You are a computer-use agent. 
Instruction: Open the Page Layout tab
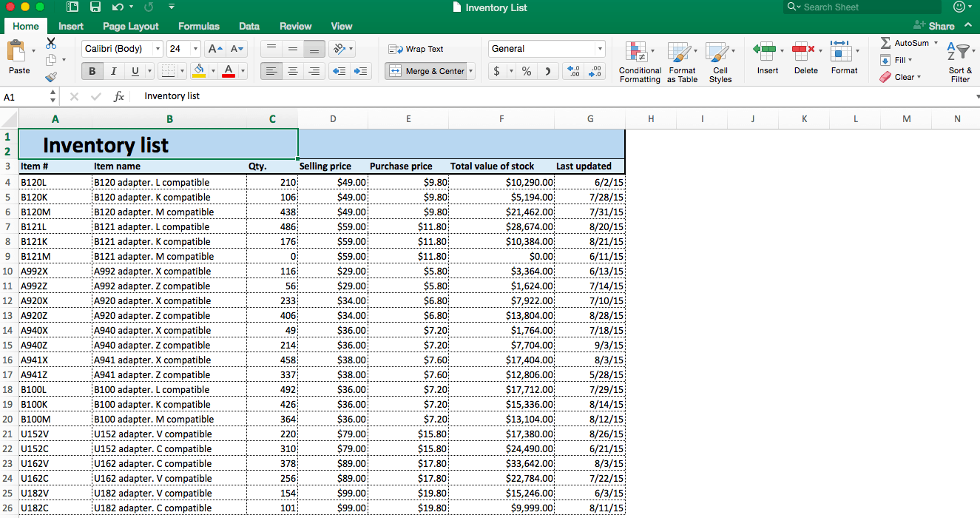point(130,26)
